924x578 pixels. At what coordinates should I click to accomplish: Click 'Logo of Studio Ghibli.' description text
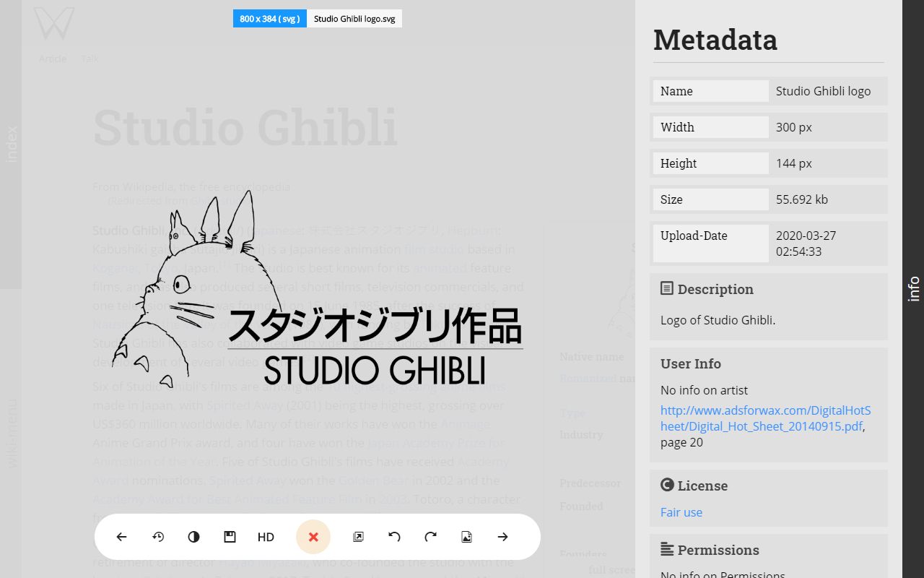tap(718, 320)
